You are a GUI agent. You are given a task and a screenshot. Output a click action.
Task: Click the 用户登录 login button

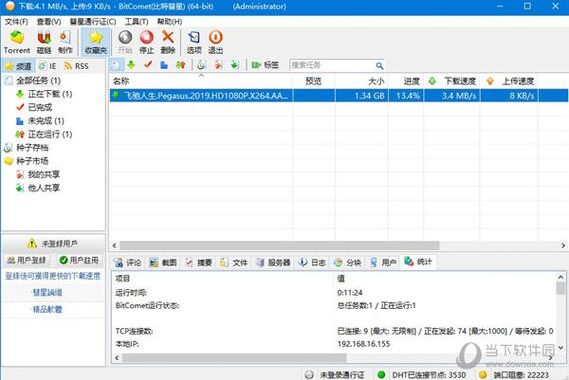pyautogui.click(x=27, y=260)
